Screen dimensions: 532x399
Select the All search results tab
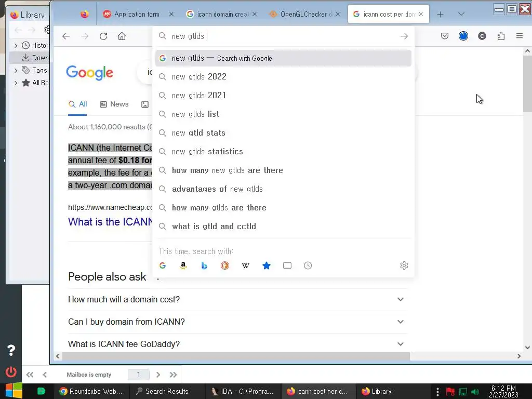click(78, 104)
